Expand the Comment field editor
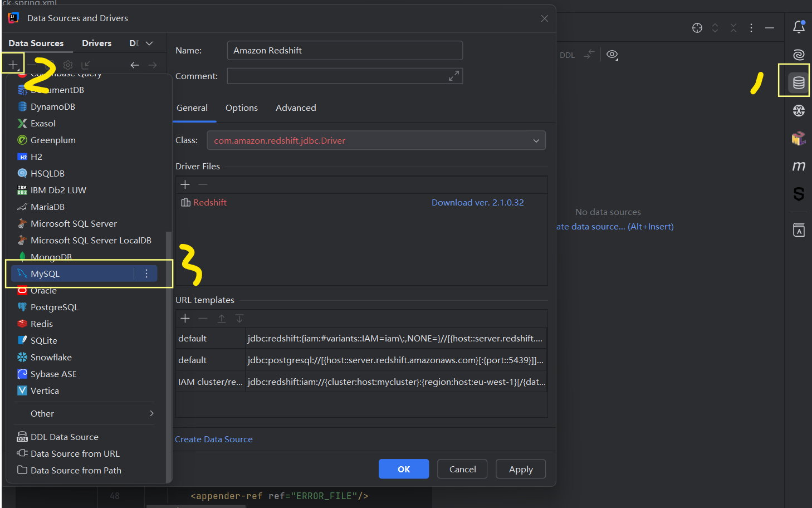 point(454,76)
